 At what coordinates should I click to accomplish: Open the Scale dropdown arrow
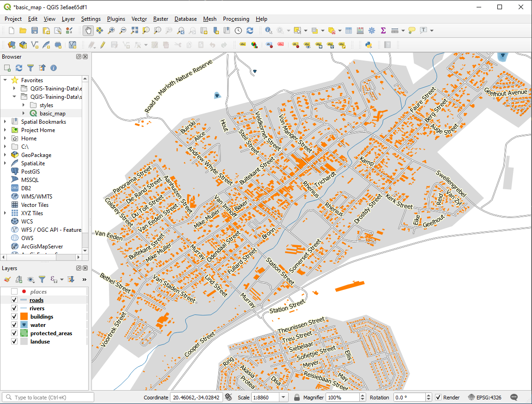284,398
